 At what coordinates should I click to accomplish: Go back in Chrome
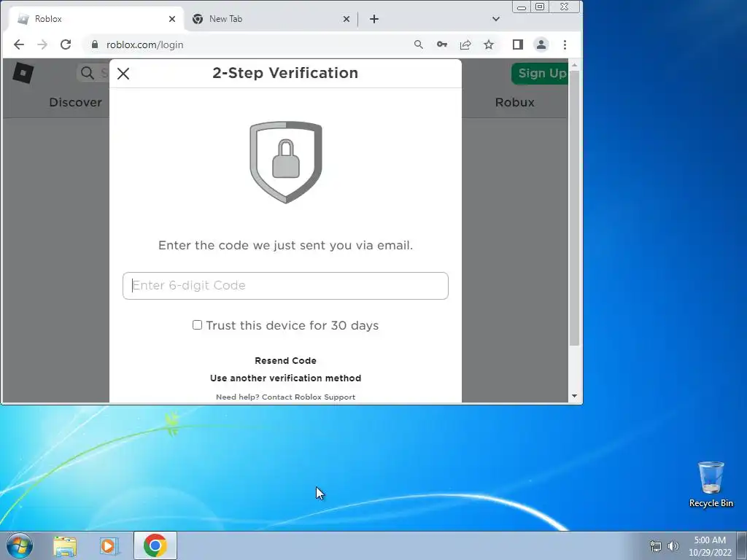(18, 44)
